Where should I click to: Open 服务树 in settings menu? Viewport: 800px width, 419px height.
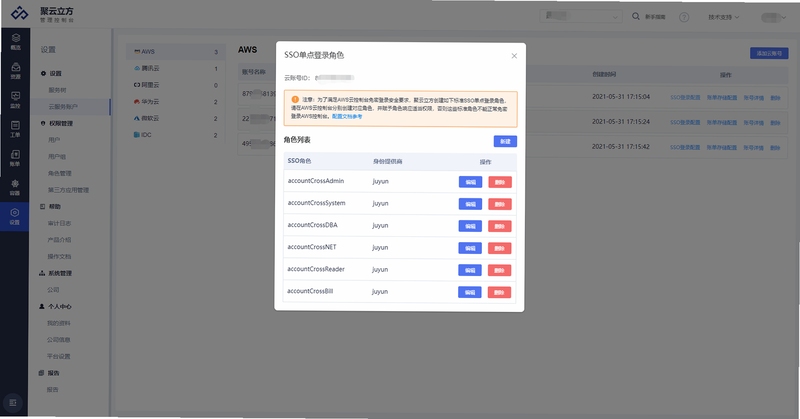click(57, 90)
